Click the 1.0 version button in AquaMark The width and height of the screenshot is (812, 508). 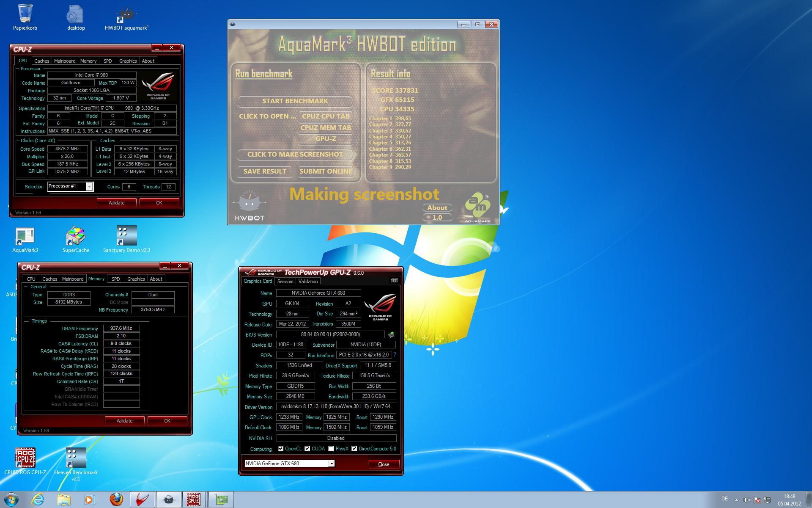tap(437, 218)
